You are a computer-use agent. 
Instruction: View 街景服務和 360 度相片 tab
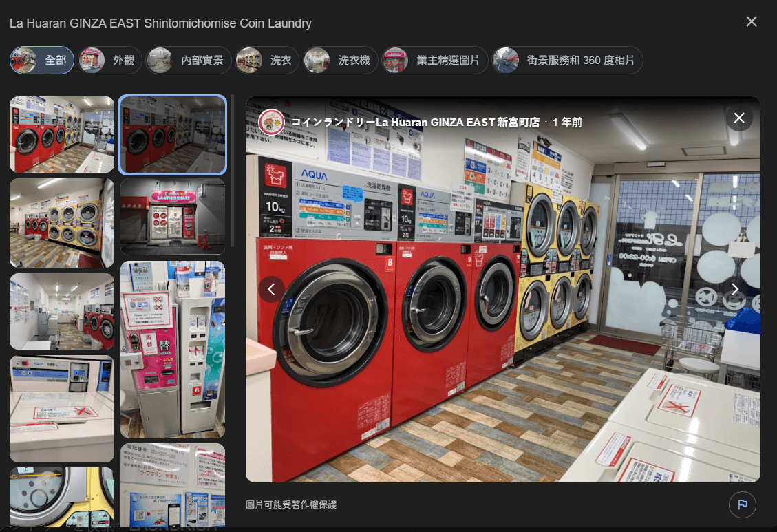(x=566, y=60)
